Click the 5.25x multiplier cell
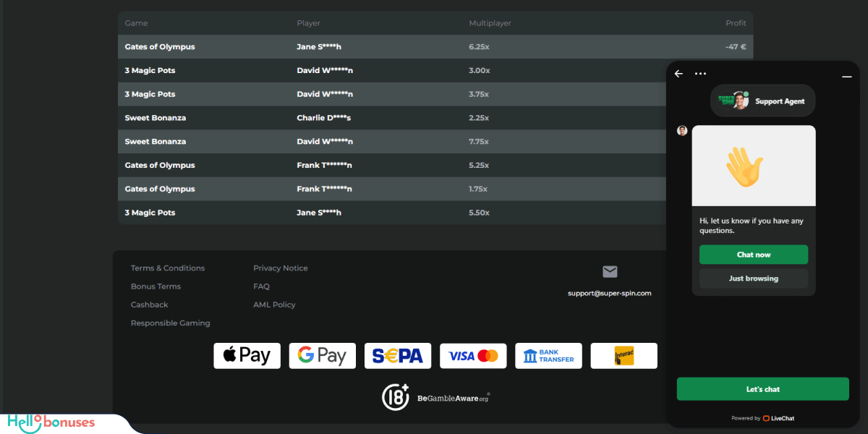 coord(479,166)
